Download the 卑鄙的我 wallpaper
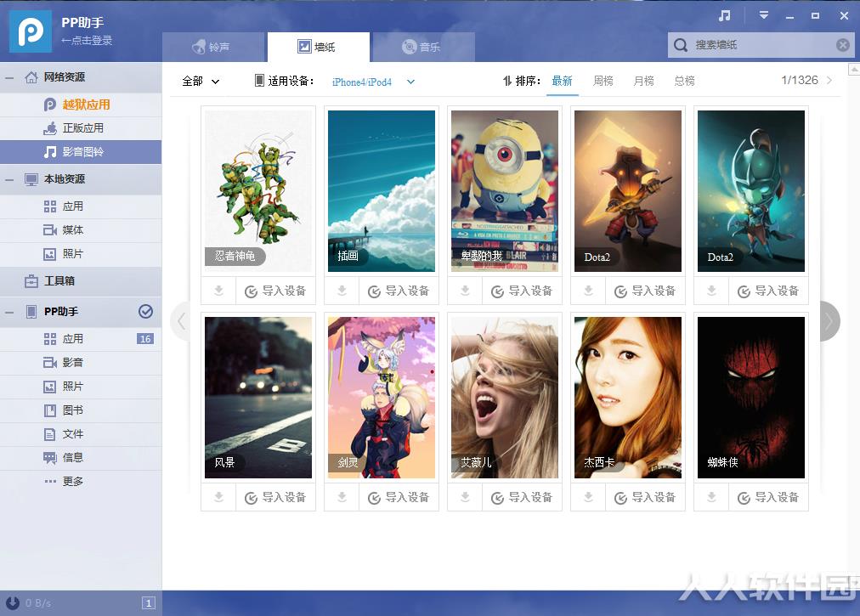This screenshot has height=616, width=860. click(465, 291)
